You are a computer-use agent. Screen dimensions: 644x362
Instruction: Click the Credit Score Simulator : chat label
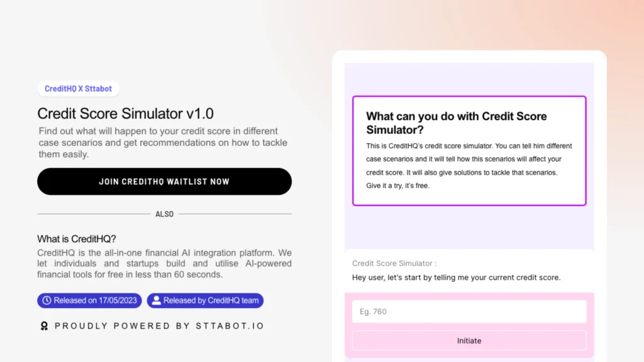pos(394,263)
